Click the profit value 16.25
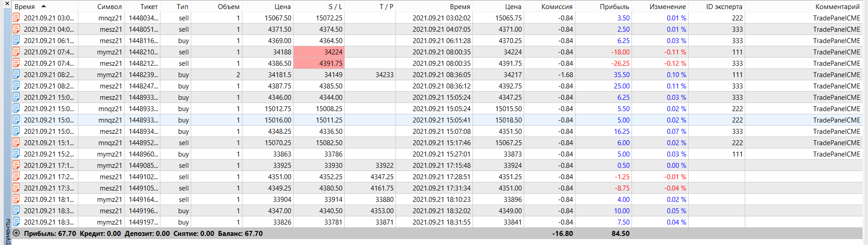This screenshot has width=868, height=245. click(x=622, y=132)
